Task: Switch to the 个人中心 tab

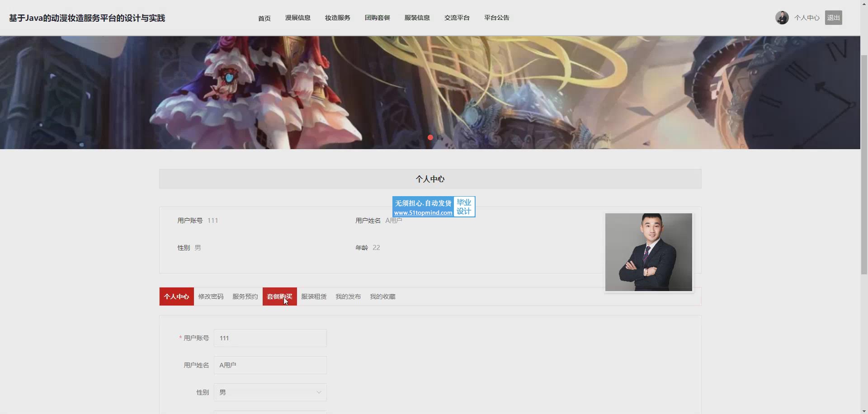Action: point(176,296)
